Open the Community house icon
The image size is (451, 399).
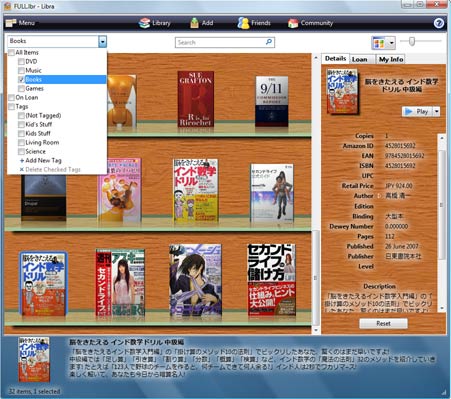click(293, 23)
